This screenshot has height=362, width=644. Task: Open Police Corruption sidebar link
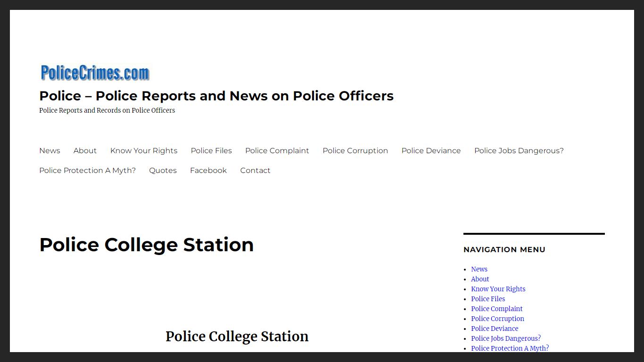pos(497,319)
